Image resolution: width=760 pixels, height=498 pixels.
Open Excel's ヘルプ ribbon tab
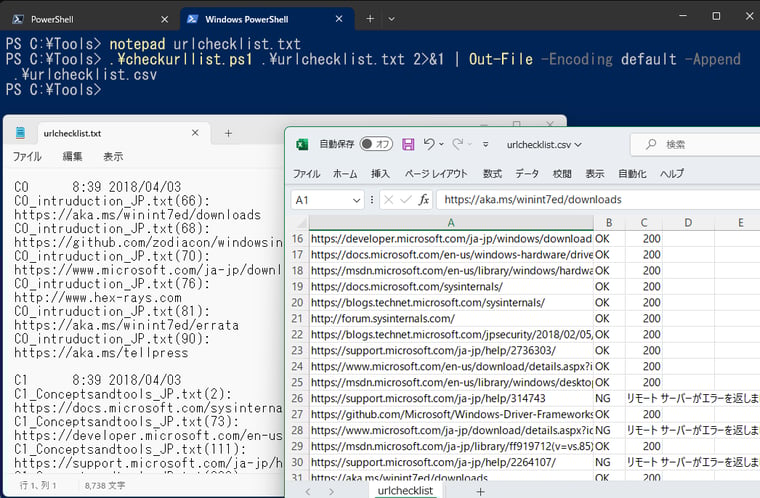coord(672,174)
